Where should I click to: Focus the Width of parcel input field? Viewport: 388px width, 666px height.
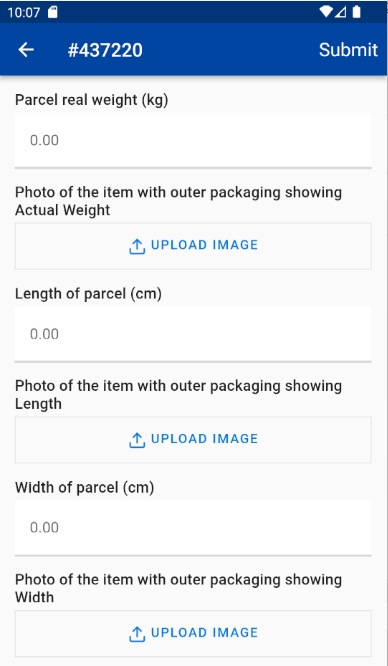[193, 528]
